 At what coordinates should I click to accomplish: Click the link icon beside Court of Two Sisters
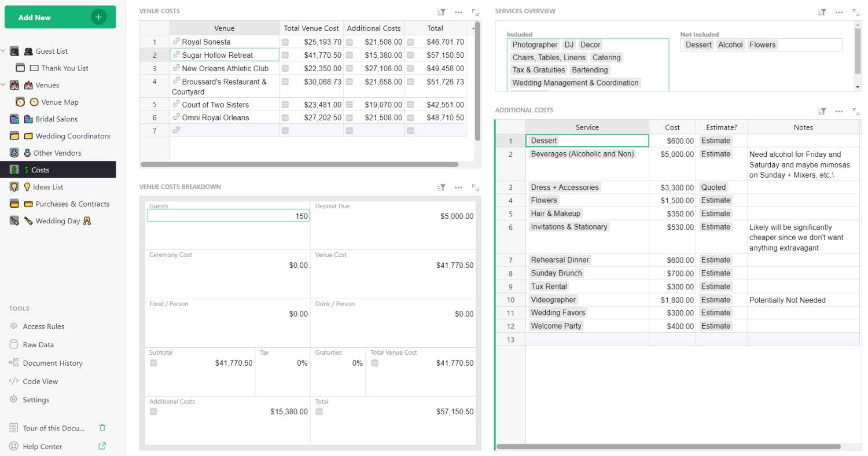(x=176, y=104)
